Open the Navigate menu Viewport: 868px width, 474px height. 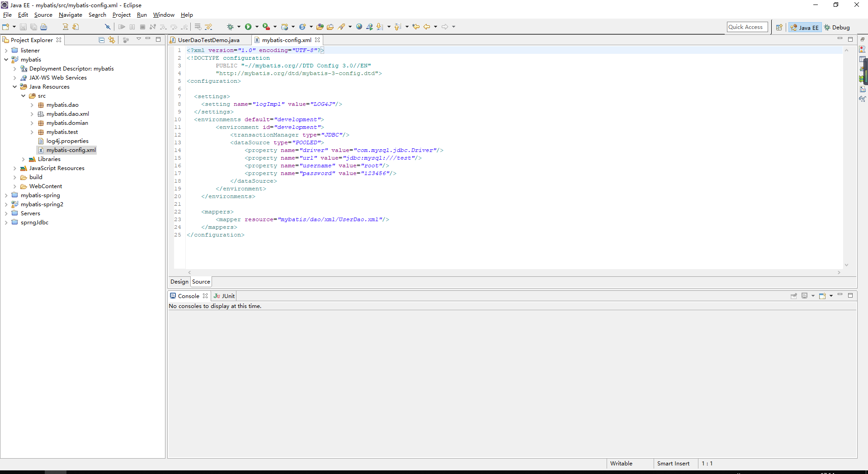(x=71, y=15)
